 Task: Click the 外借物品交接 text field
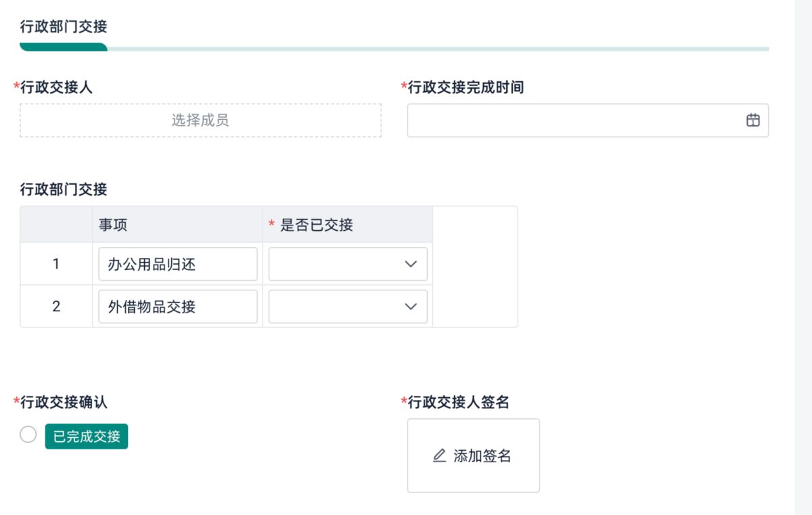[x=177, y=307]
